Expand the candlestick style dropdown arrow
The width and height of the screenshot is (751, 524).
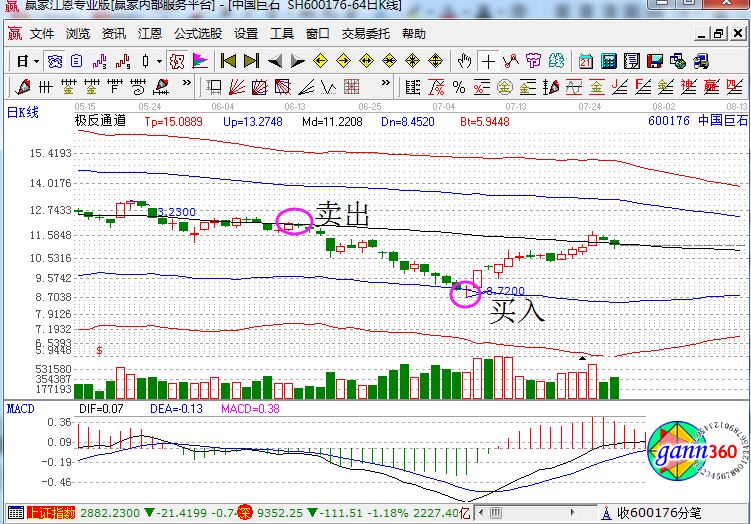tap(160, 60)
